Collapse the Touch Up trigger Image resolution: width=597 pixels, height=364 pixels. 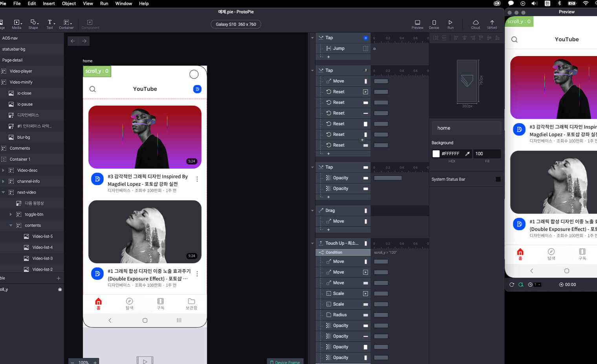point(313,244)
